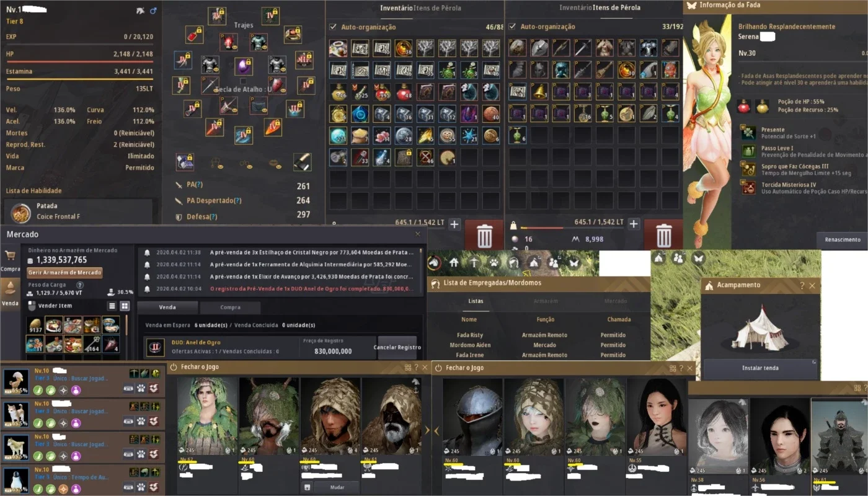Open Armazém tab in Empregadas/Mordomos list

(546, 301)
